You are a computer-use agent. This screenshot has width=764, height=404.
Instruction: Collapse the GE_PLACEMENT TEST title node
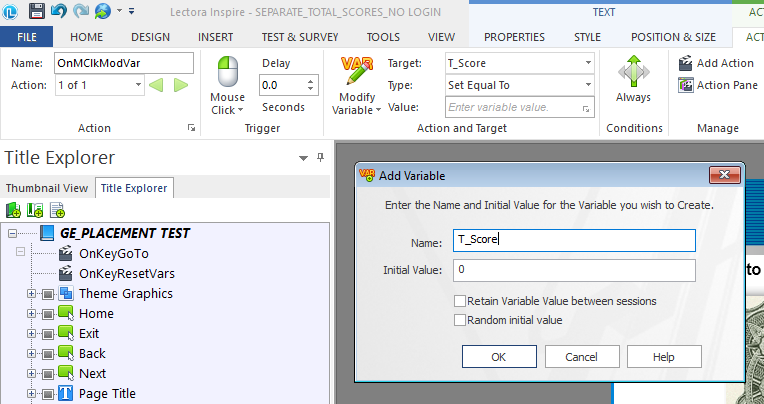click(12, 234)
